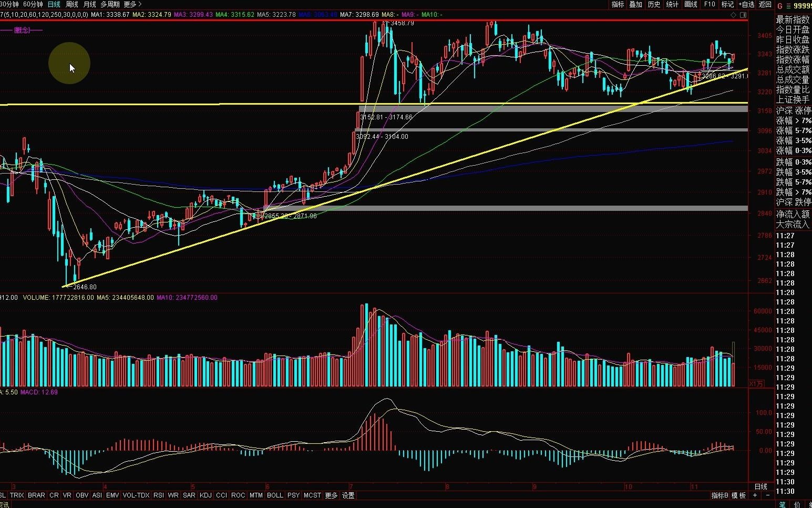Activate the 画线 drawing tool button

pos(691,4)
